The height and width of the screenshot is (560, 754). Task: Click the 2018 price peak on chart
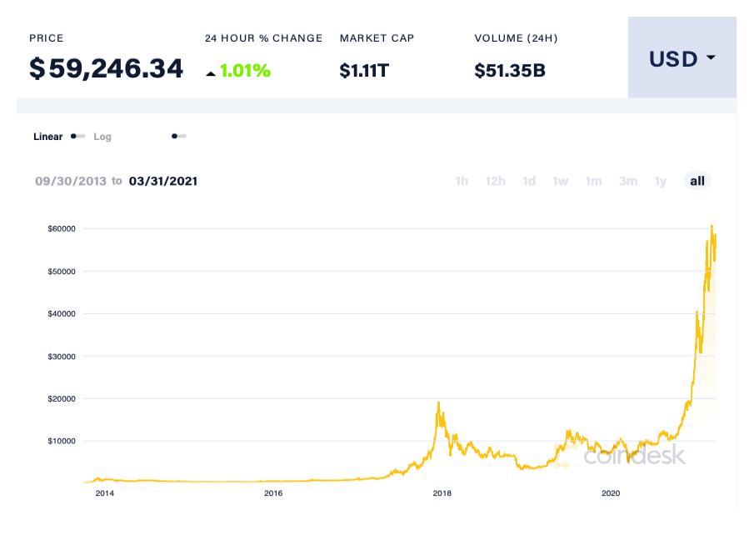click(438, 403)
